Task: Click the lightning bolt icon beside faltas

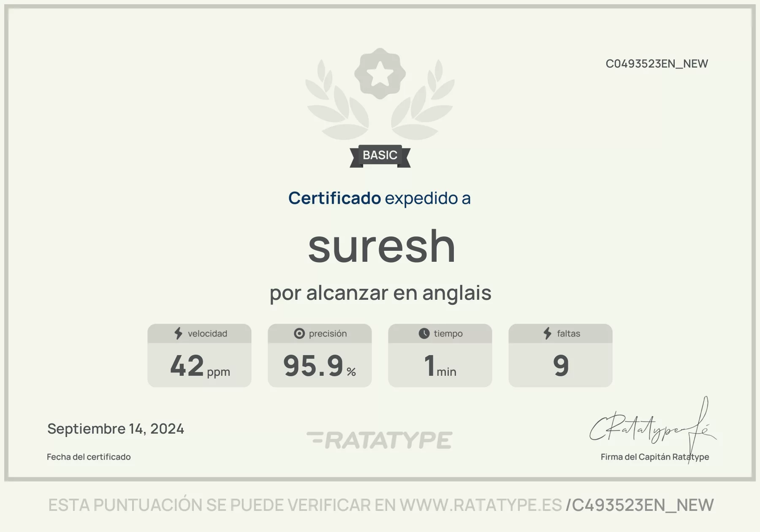Action: click(x=548, y=334)
